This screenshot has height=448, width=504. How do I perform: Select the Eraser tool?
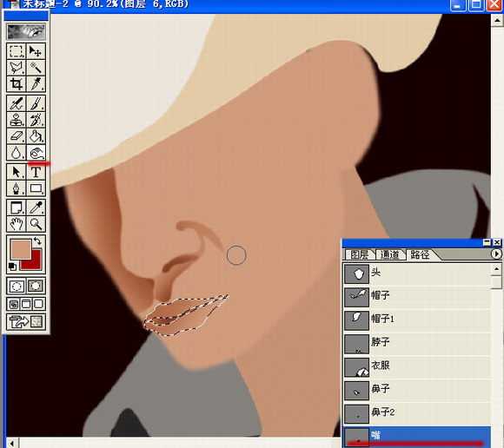click(x=16, y=136)
